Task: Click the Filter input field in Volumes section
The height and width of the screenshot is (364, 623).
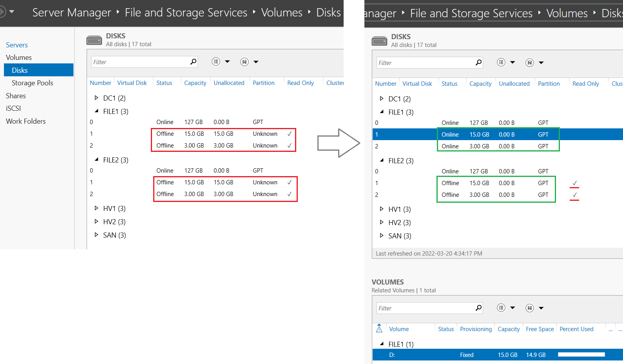Action: (x=426, y=308)
